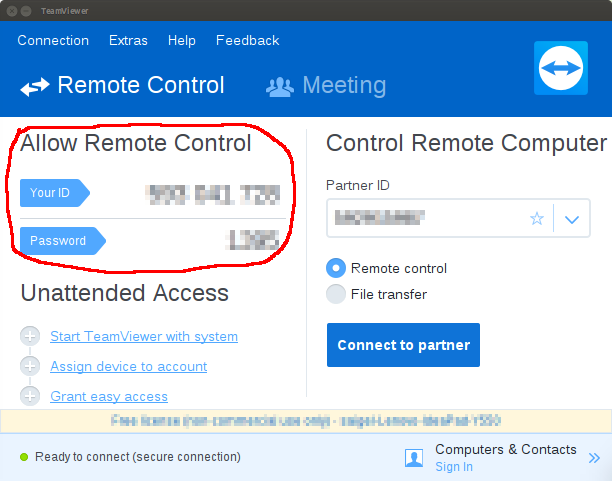The image size is (612, 481).
Task: Click plus icon beside Grant easy access
Action: 30,396
